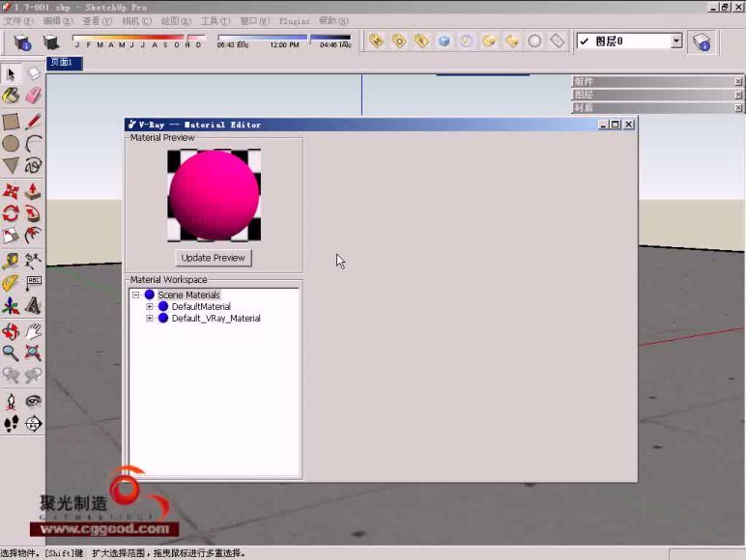Select the Arc tool

[x=33, y=143]
